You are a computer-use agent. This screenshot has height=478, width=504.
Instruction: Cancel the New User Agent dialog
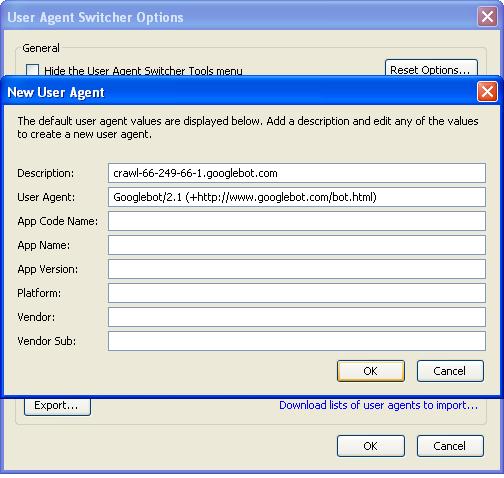450,371
